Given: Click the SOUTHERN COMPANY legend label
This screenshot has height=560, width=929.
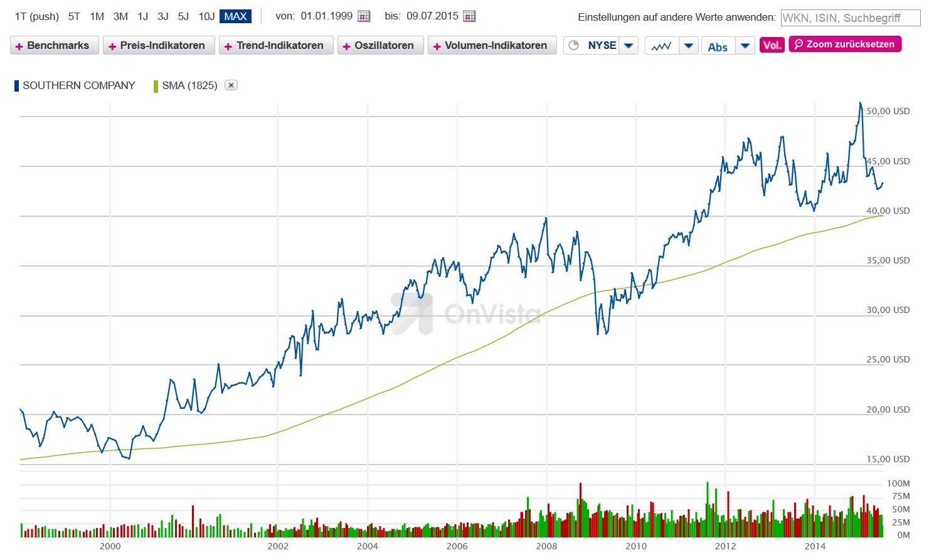Looking at the screenshot, I should point(79,85).
